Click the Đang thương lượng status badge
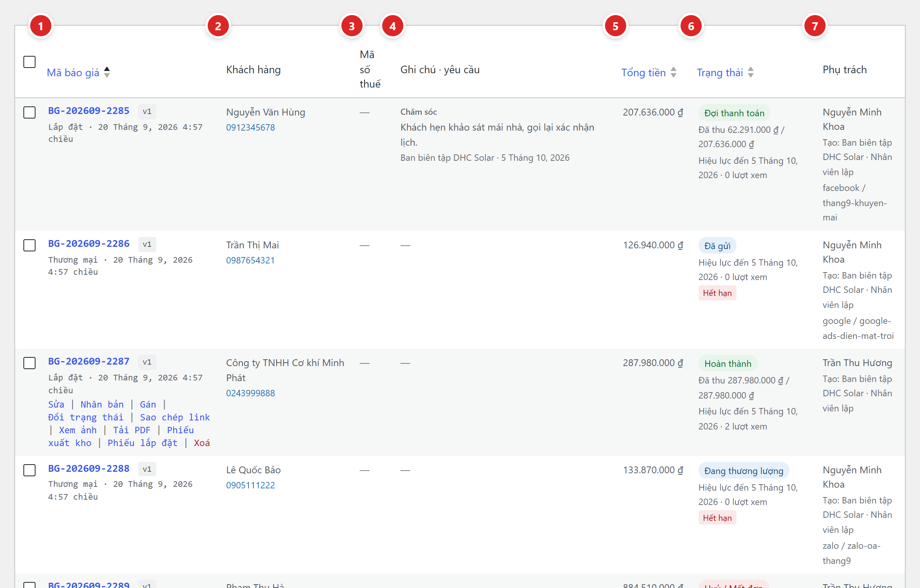The width and height of the screenshot is (920, 588). (744, 471)
